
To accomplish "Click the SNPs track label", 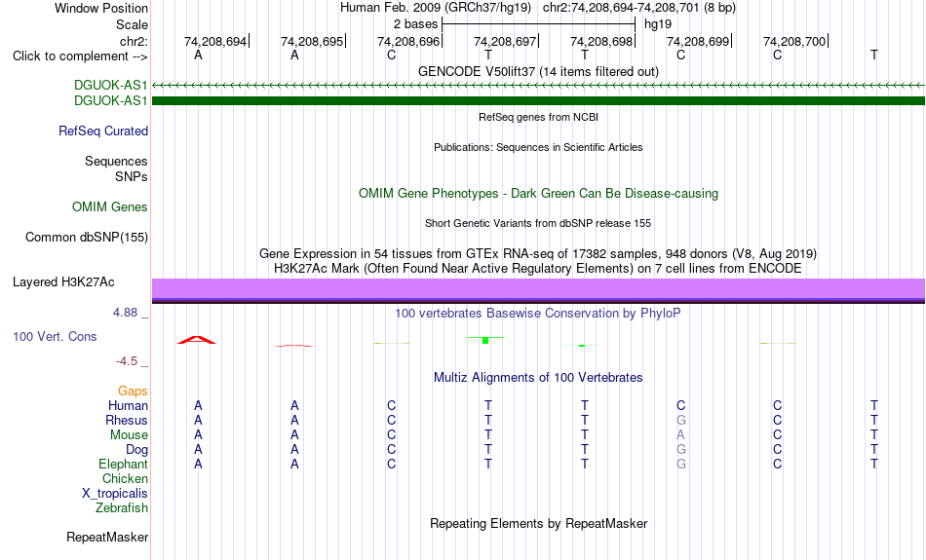I will coord(132,176).
